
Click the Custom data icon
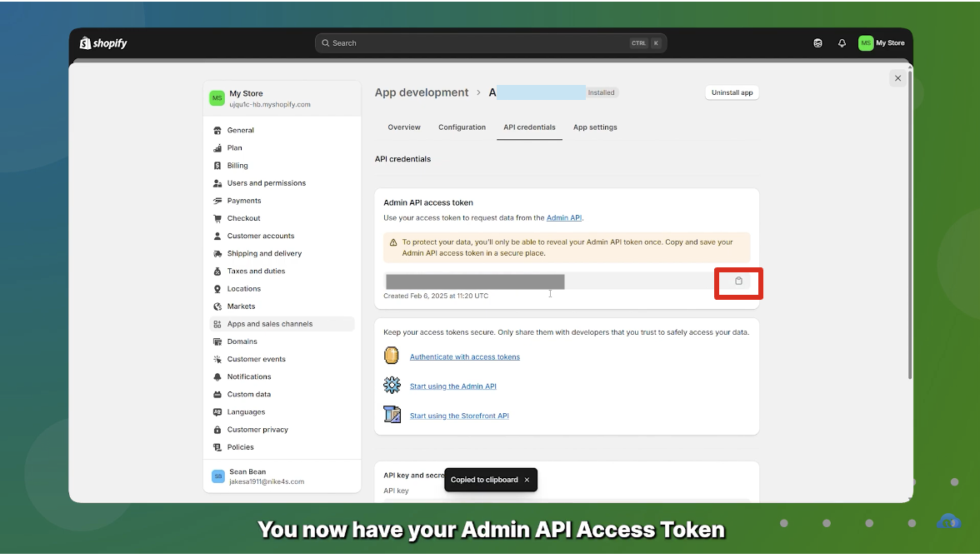[217, 394]
